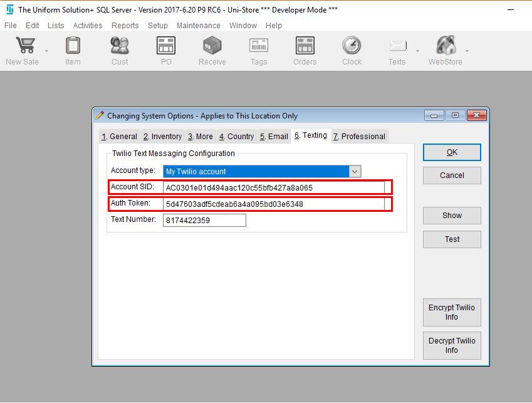This screenshot has width=532, height=403.
Task: Switch to the 5. Email tab
Action: click(274, 137)
